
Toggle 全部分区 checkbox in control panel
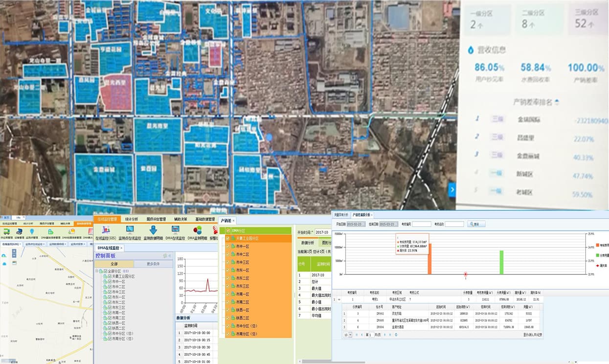(105, 271)
